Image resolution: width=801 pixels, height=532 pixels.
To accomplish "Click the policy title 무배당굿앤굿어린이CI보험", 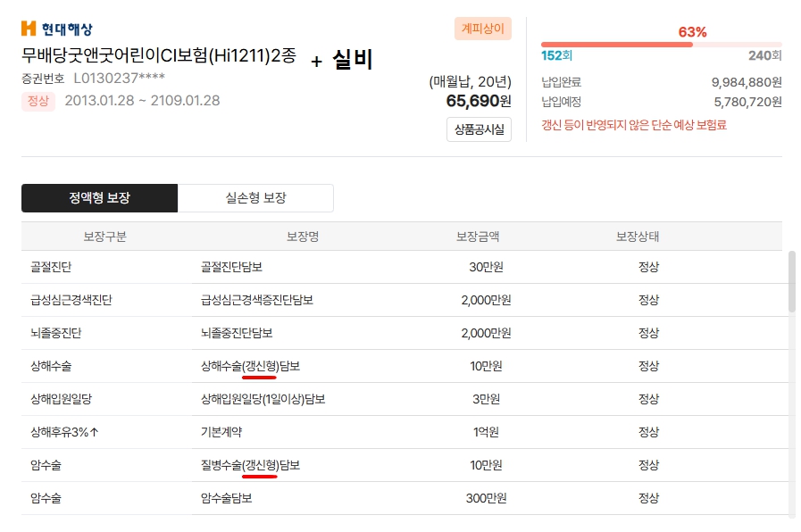I will click(x=159, y=55).
